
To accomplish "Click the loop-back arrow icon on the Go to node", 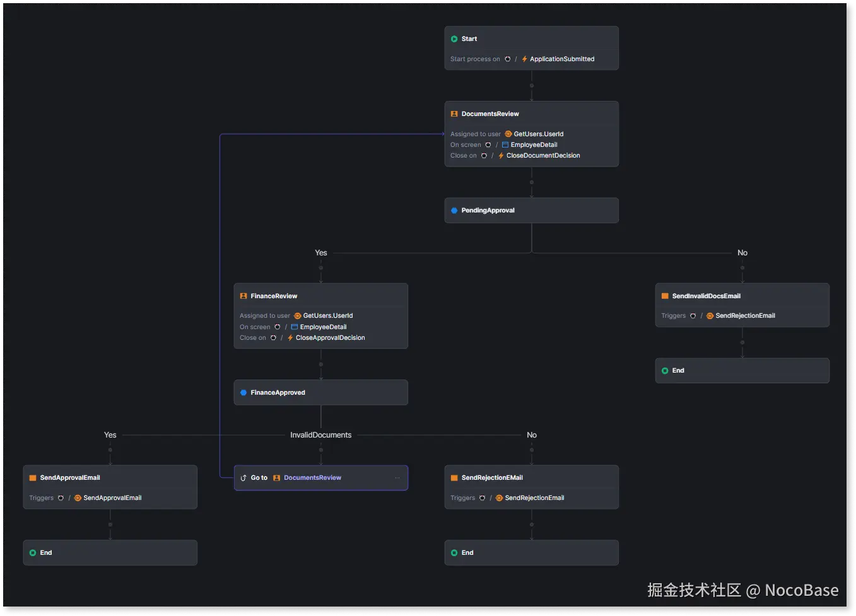I will (x=243, y=477).
